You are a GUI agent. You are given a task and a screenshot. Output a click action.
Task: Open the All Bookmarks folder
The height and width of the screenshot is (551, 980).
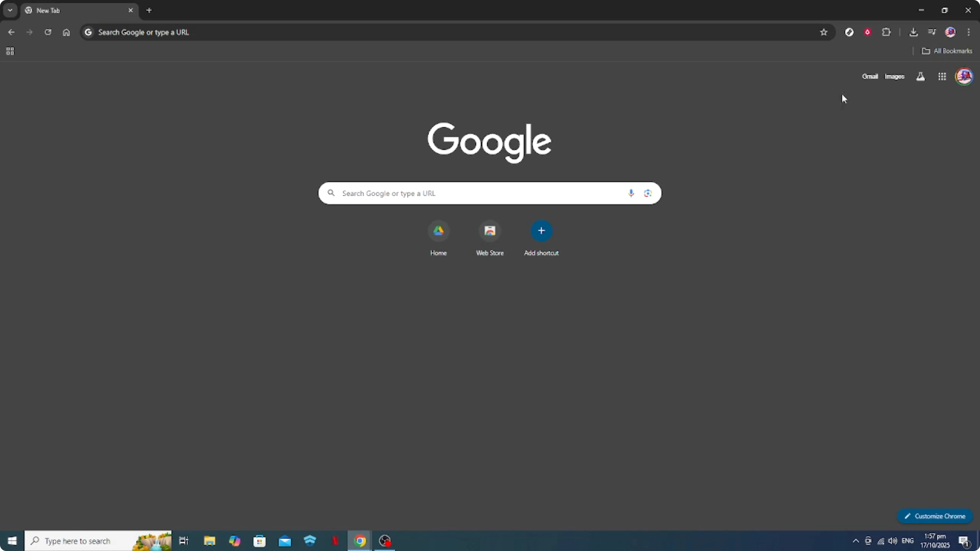947,51
